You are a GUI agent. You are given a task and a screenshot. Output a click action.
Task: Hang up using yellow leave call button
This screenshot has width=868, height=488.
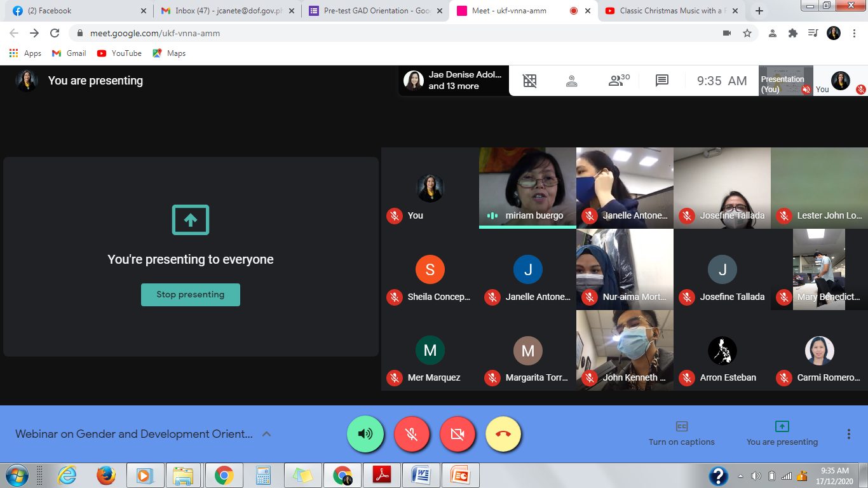[x=503, y=434]
